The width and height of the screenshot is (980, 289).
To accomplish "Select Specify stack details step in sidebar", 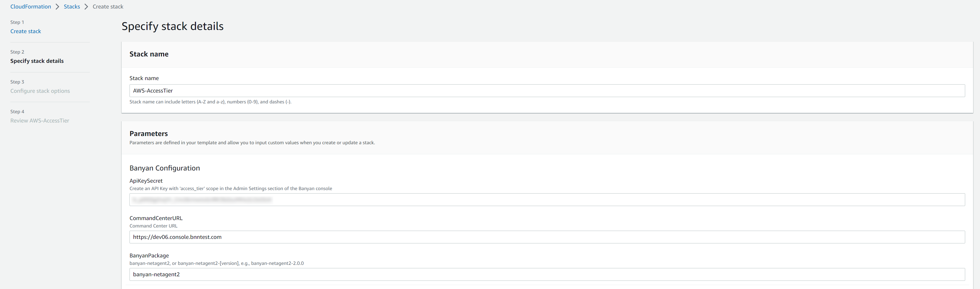I will click(37, 61).
